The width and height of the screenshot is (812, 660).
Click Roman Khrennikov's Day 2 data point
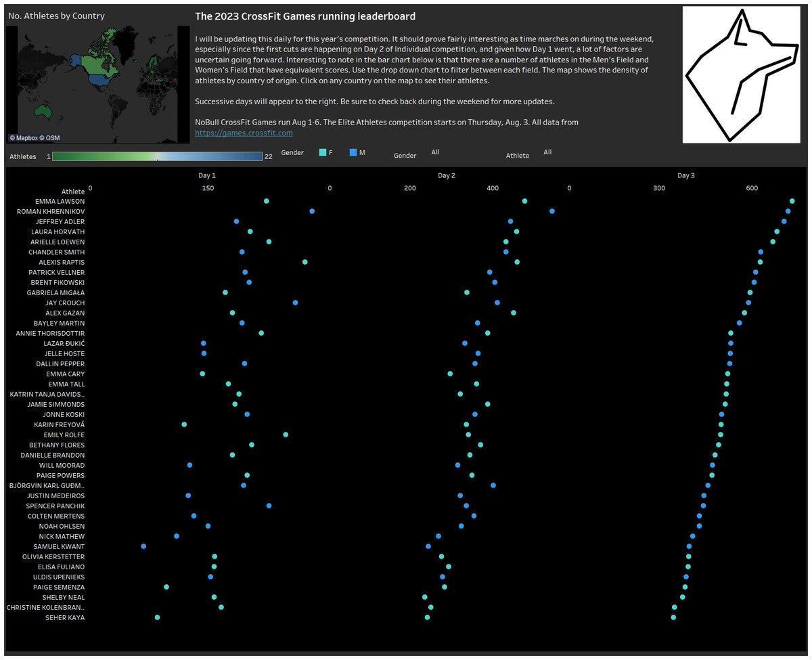[x=552, y=211]
